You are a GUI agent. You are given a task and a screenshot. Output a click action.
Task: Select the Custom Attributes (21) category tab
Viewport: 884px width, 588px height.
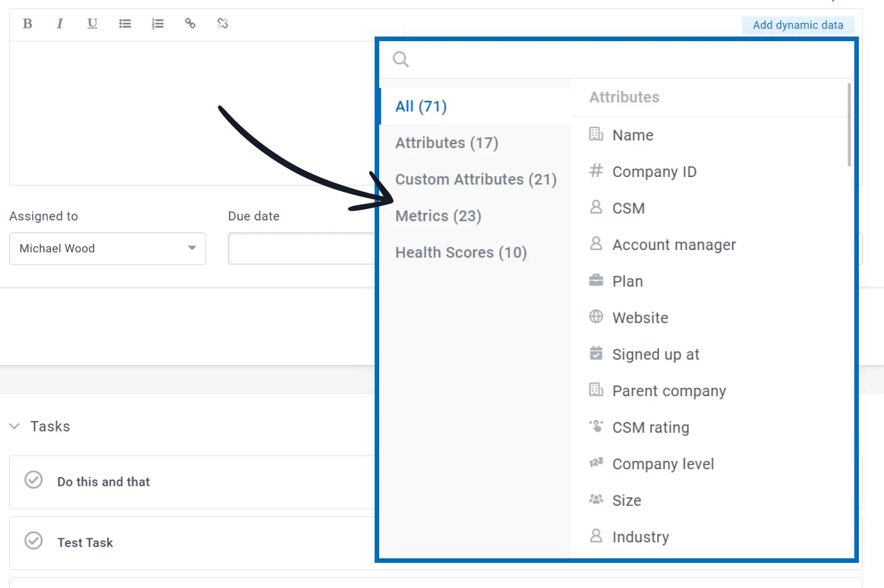pos(476,179)
